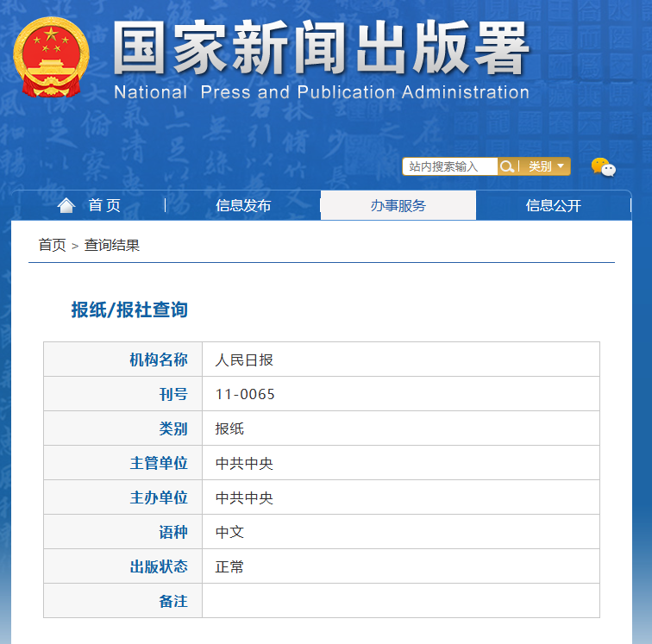Select the 11-0065 publication number

(245, 394)
